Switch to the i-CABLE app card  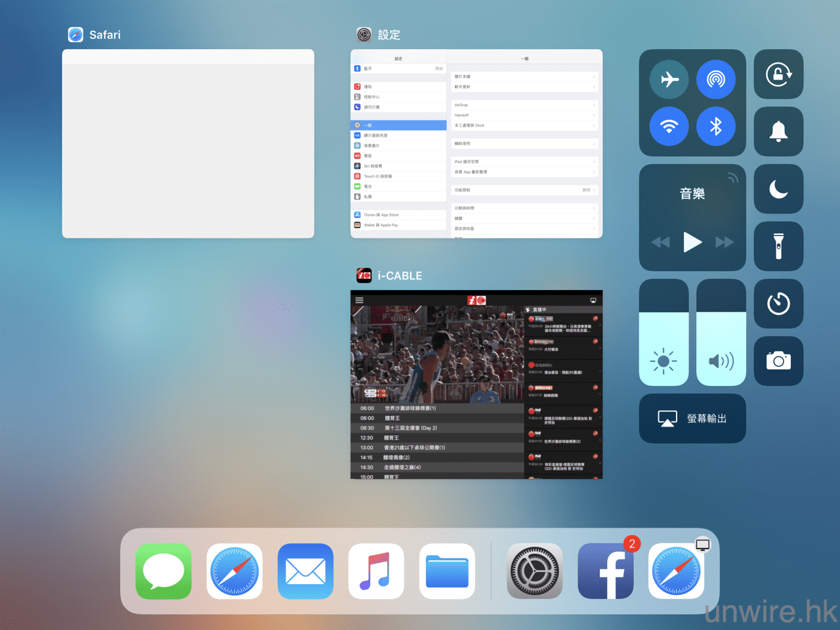click(476, 385)
